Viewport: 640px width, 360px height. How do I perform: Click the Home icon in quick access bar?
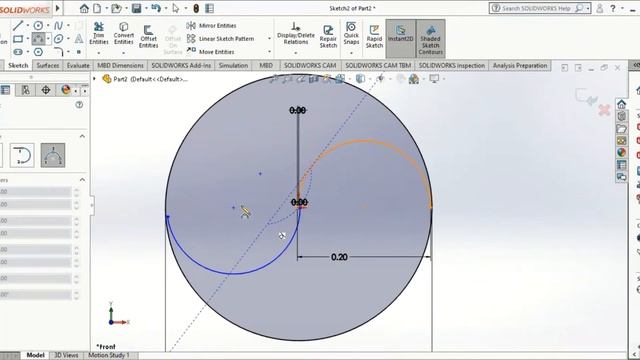(84, 8)
